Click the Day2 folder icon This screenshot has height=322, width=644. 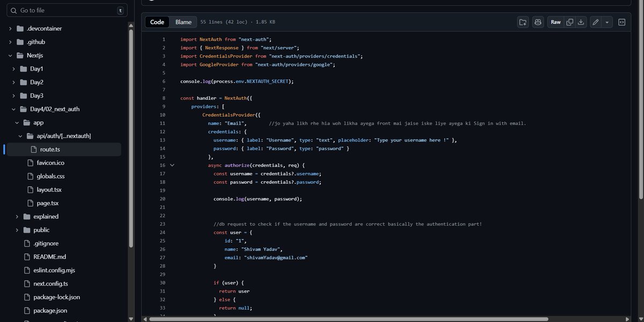24,82
